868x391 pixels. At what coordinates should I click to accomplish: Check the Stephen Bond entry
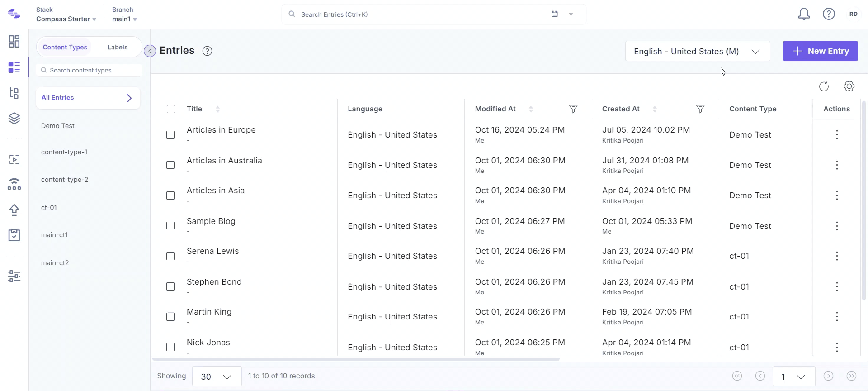pos(170,286)
